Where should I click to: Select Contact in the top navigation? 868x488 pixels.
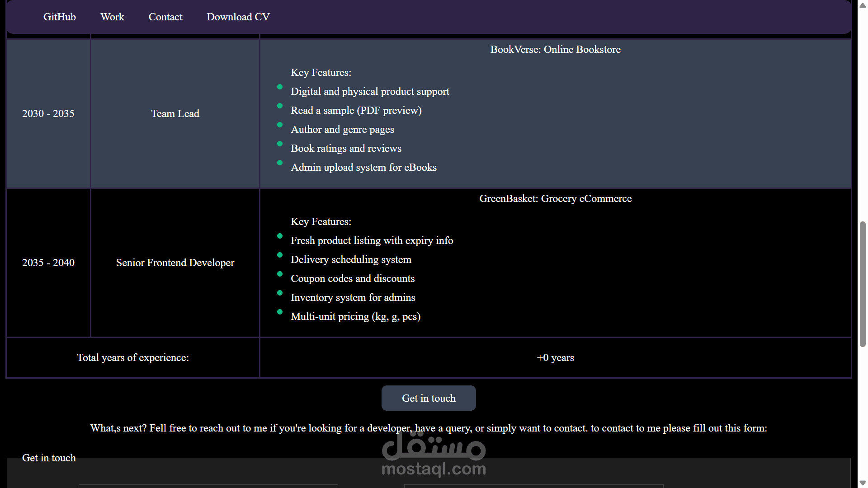pyautogui.click(x=165, y=17)
